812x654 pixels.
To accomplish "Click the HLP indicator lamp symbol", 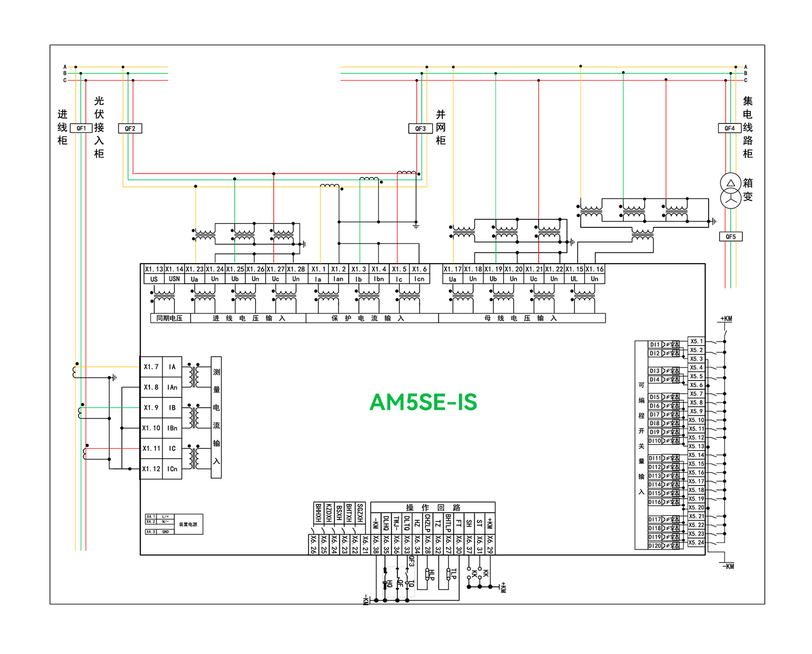I will (428, 574).
